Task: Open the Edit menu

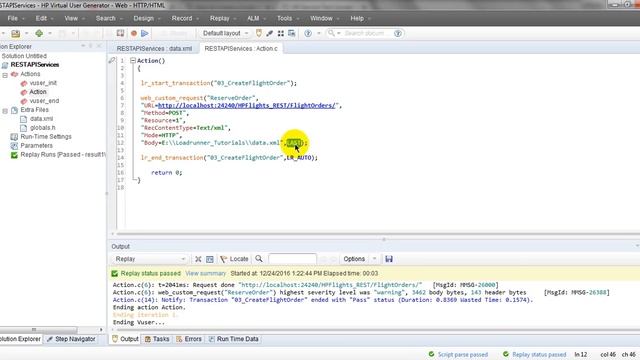Action: point(41,18)
